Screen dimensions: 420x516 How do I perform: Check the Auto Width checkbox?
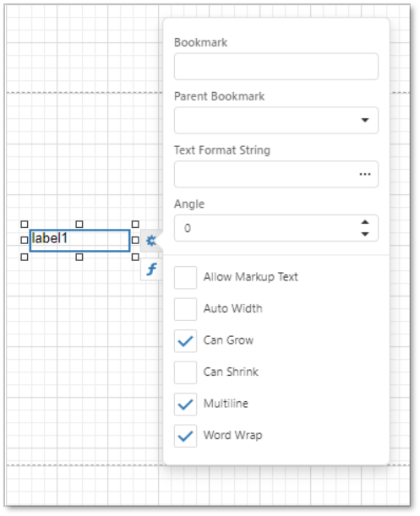(185, 309)
